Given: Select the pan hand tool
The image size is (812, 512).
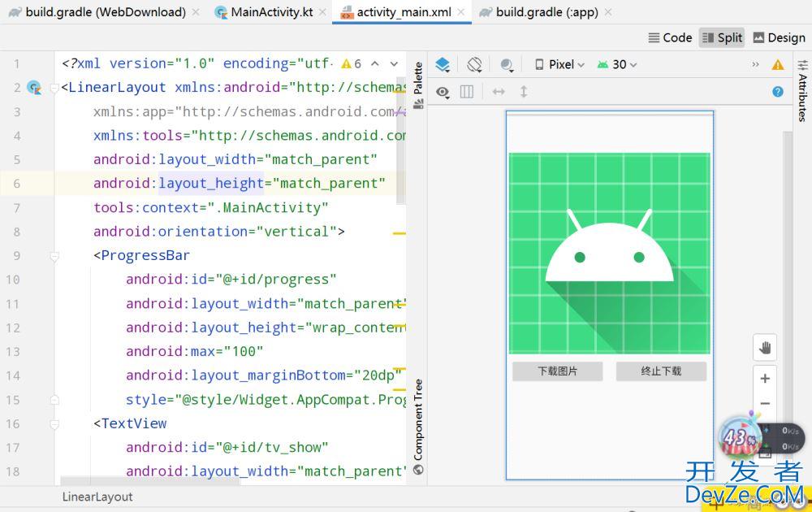Looking at the screenshot, I should pos(764,348).
